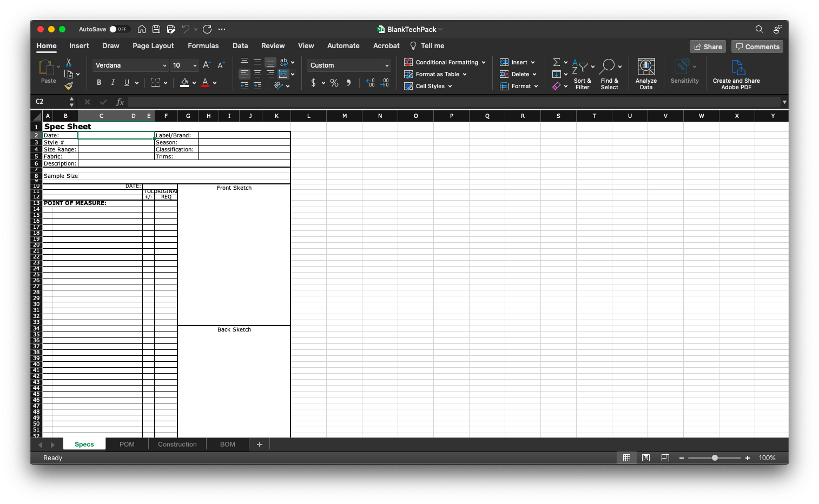Expand the Custom number format dropdown

[x=349, y=65]
